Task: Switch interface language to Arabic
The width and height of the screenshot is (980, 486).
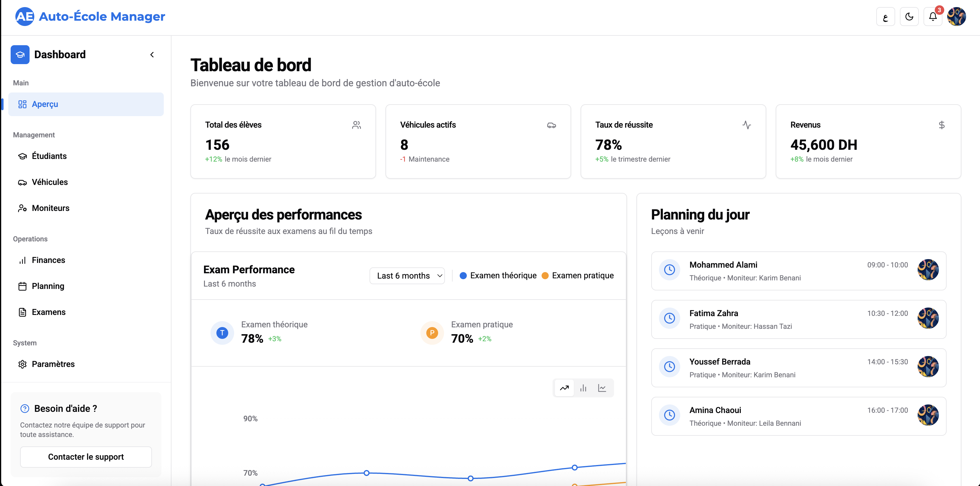Action: pyautogui.click(x=885, y=16)
